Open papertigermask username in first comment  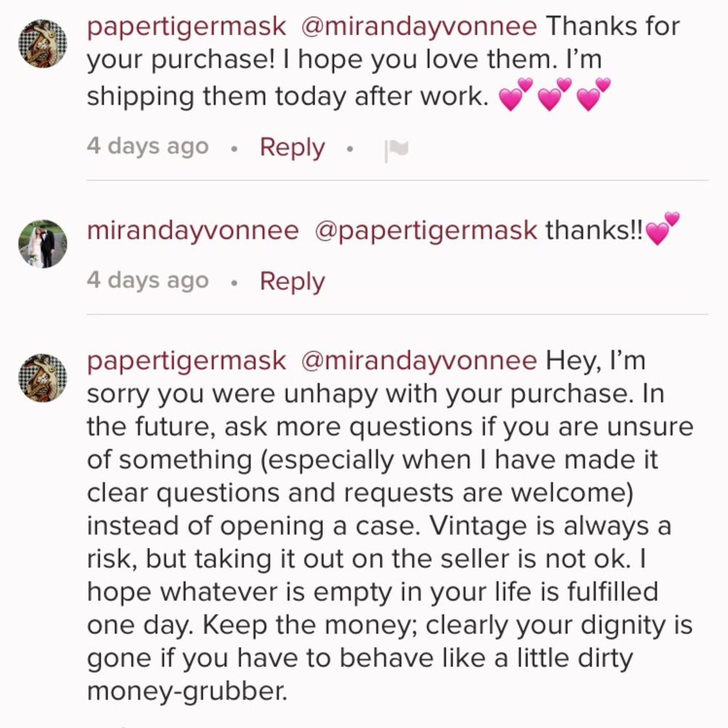tap(186, 27)
